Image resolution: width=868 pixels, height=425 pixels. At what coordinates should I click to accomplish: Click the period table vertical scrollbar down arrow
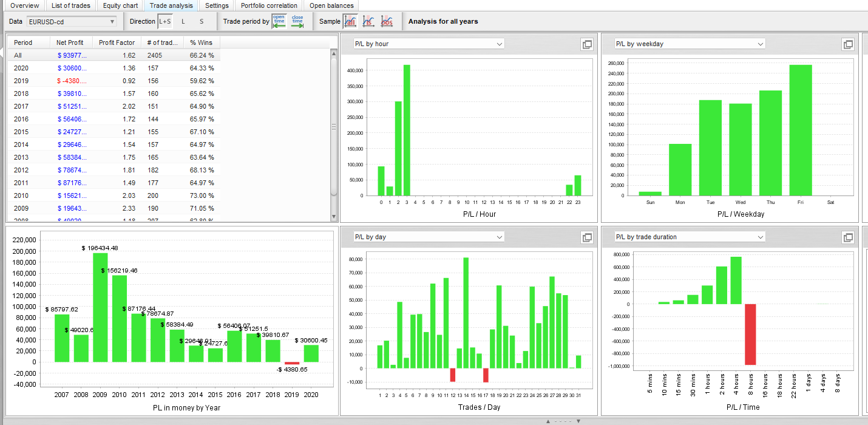[x=333, y=217]
